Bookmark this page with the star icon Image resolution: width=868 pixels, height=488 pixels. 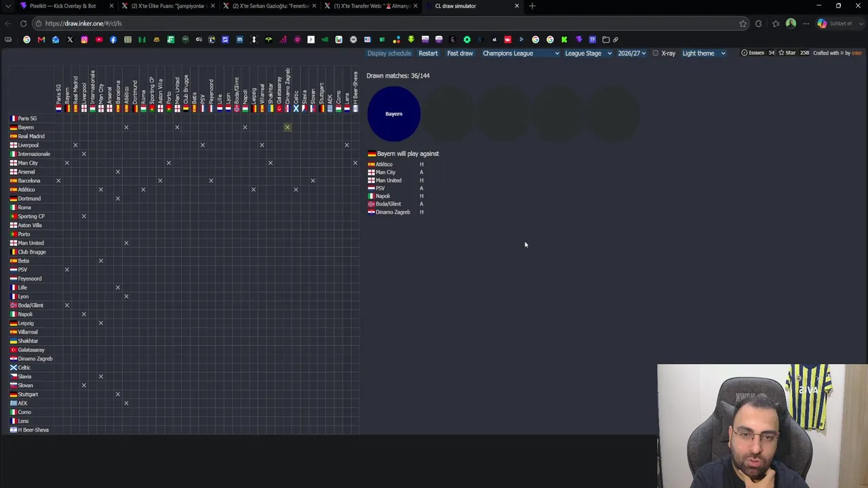743,23
